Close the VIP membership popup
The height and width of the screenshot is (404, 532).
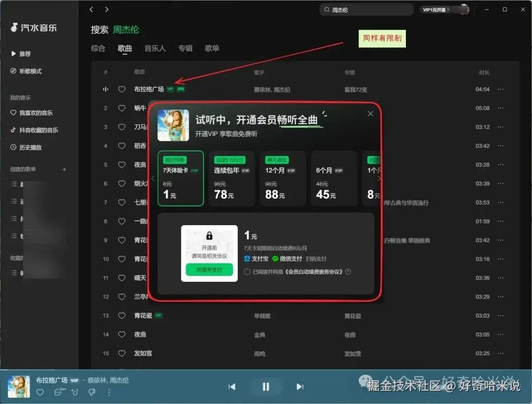(x=370, y=114)
